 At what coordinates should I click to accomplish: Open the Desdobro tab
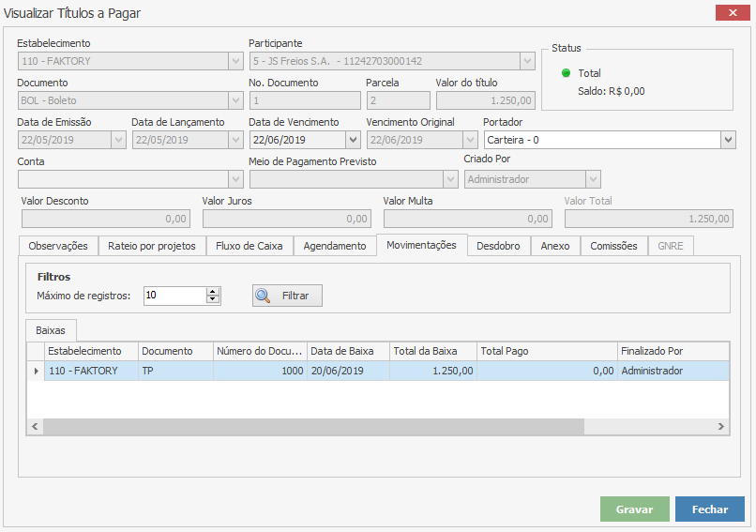(x=498, y=246)
